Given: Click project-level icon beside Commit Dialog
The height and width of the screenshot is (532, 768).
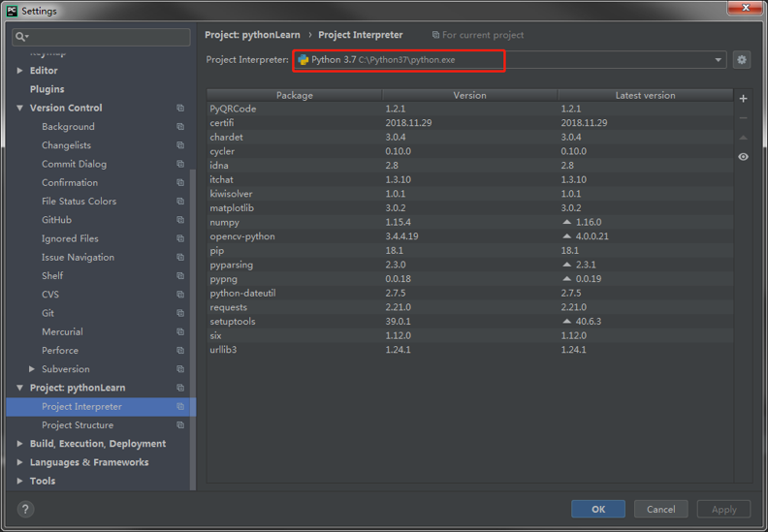Looking at the screenshot, I should click(x=180, y=164).
